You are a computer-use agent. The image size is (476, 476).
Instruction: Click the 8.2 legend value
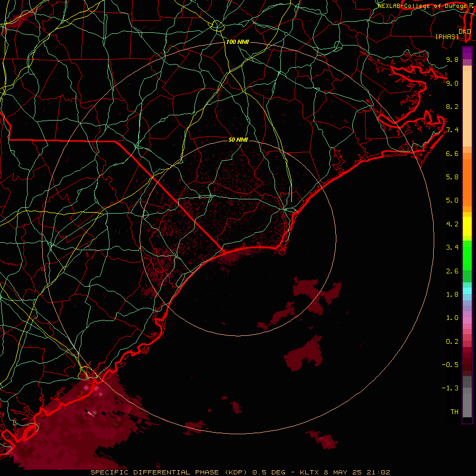click(x=452, y=106)
